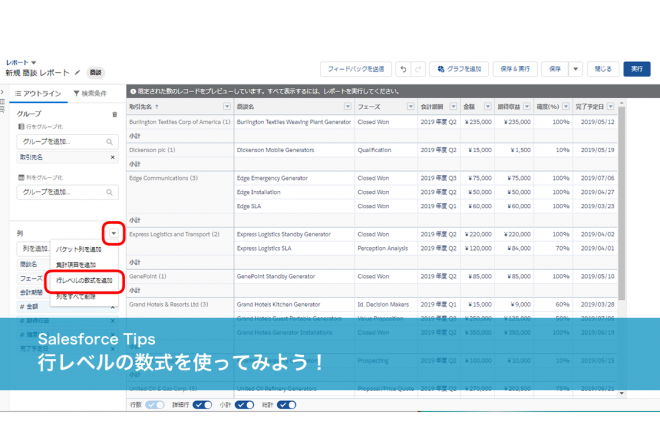Remove the 取引先名 group with X
This screenshot has height=438, width=660.
(112, 157)
